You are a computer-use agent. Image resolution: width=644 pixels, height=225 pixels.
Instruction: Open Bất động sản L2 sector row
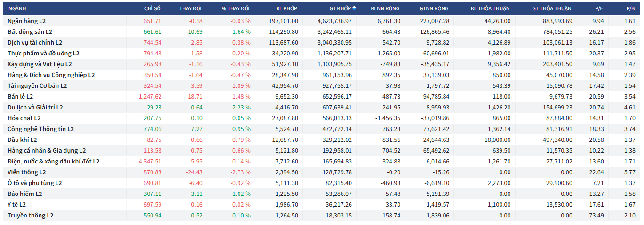point(30,32)
